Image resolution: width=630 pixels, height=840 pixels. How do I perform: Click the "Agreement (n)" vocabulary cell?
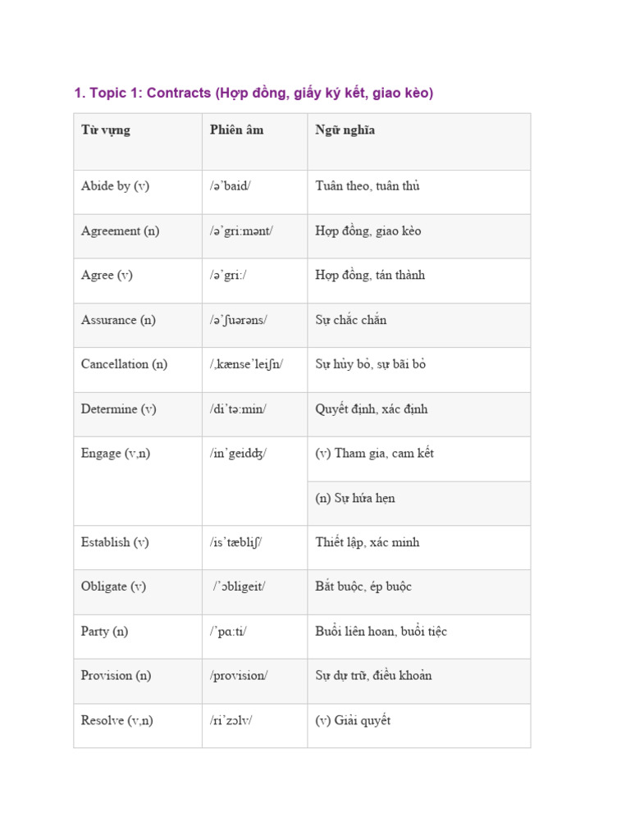(x=120, y=231)
